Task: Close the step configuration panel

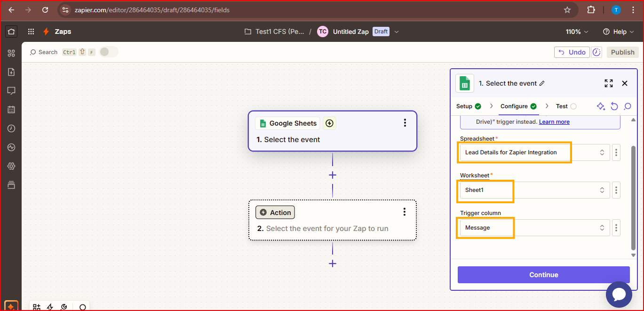Action: 625,83
